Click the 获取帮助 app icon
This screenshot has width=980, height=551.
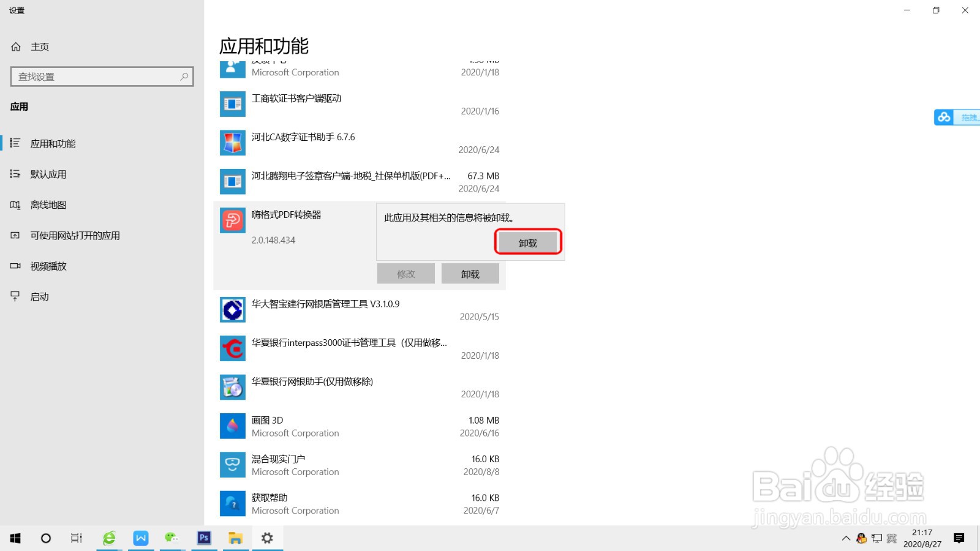(233, 503)
